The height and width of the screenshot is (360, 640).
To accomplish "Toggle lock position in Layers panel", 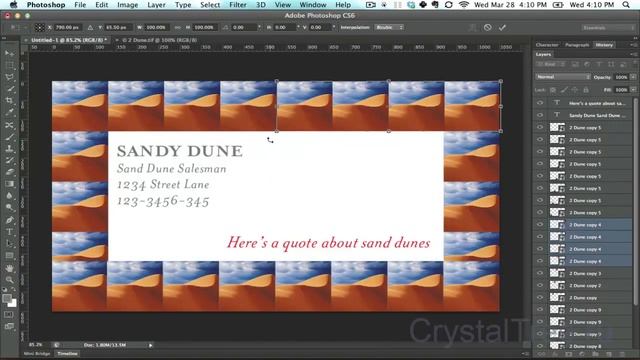I will tap(575, 90).
